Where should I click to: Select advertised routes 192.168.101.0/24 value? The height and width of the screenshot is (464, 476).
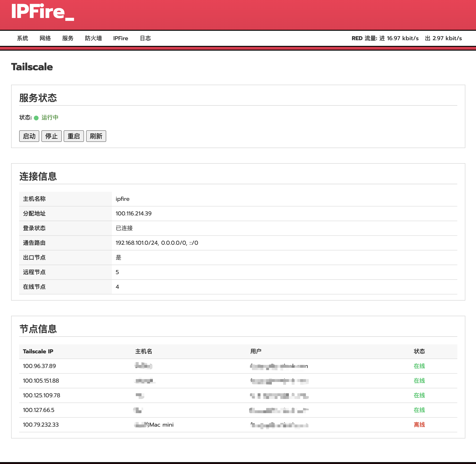click(x=157, y=243)
